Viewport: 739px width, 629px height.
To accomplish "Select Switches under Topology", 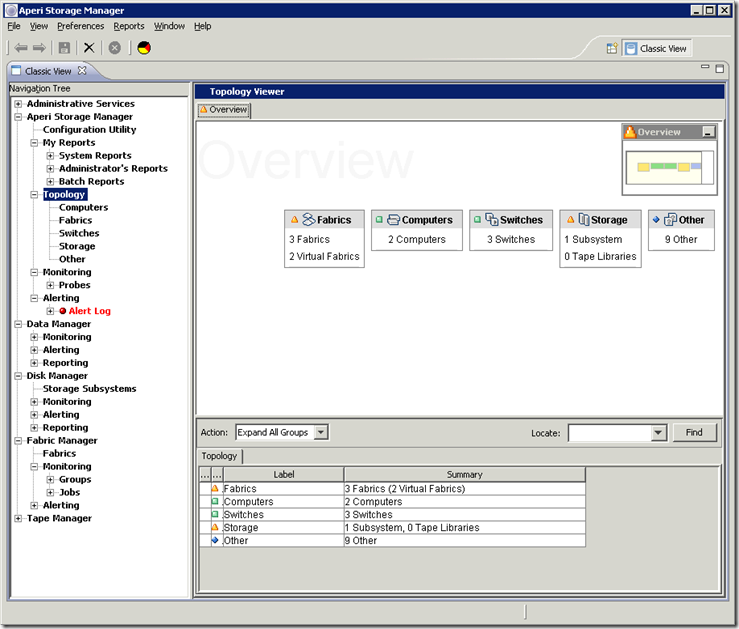I will pyautogui.click(x=79, y=233).
